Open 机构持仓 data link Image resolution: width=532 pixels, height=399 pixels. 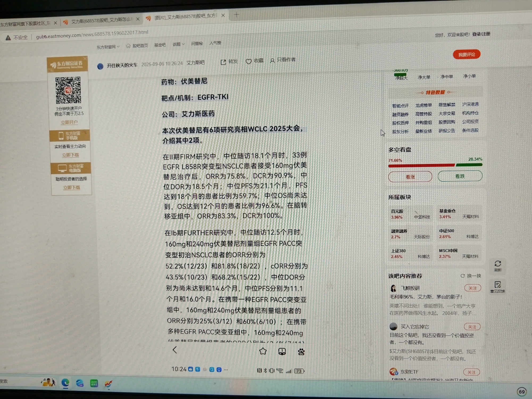pyautogui.click(x=470, y=113)
